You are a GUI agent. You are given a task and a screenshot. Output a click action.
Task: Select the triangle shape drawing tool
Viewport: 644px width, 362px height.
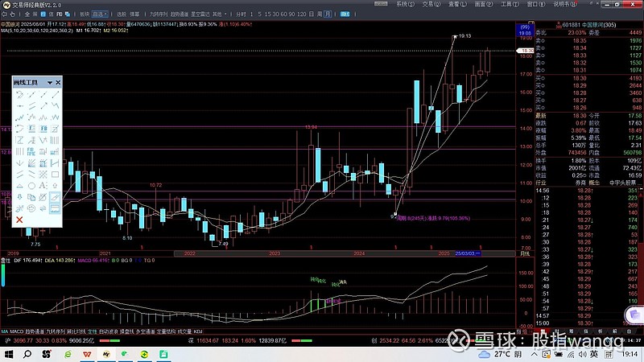[19, 186]
